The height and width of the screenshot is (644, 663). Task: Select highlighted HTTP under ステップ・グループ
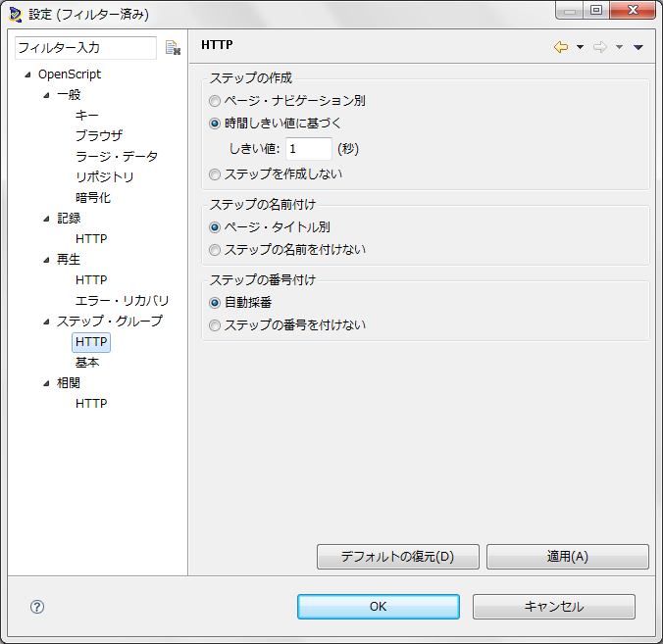(91, 342)
